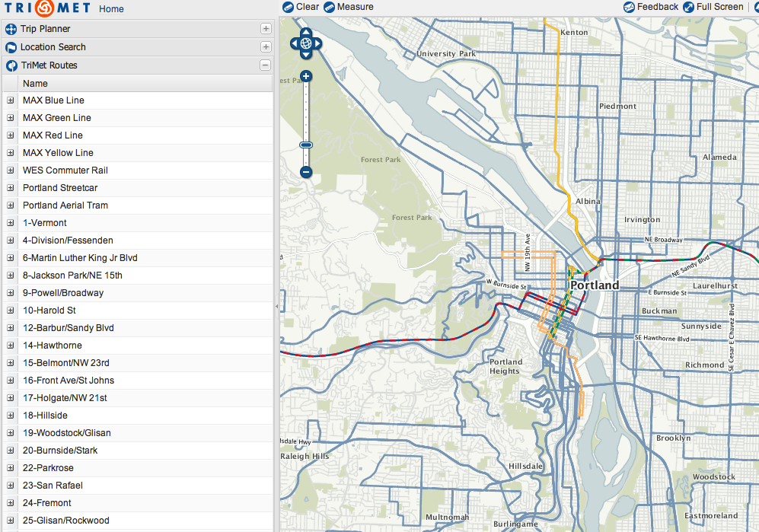Expand the Portland Streetcar tree node
Screen dimensions: 759x532
pos(11,188)
